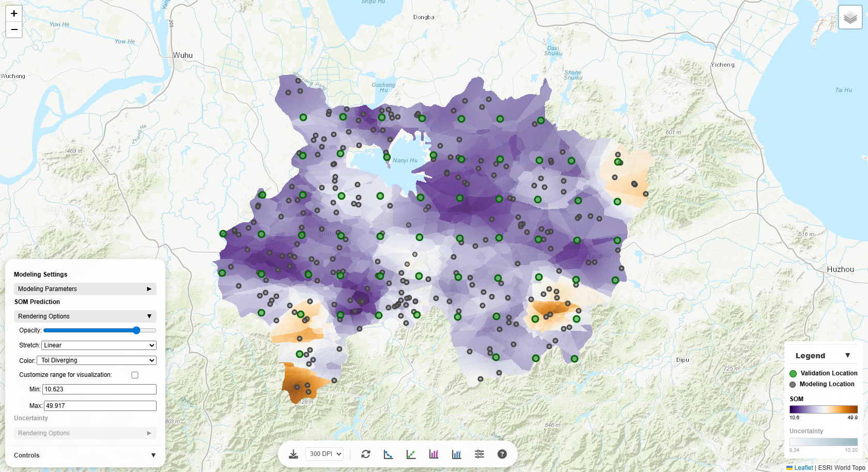Open the 300 DPI resolution dropdown
The height and width of the screenshot is (472, 868).
324,454
